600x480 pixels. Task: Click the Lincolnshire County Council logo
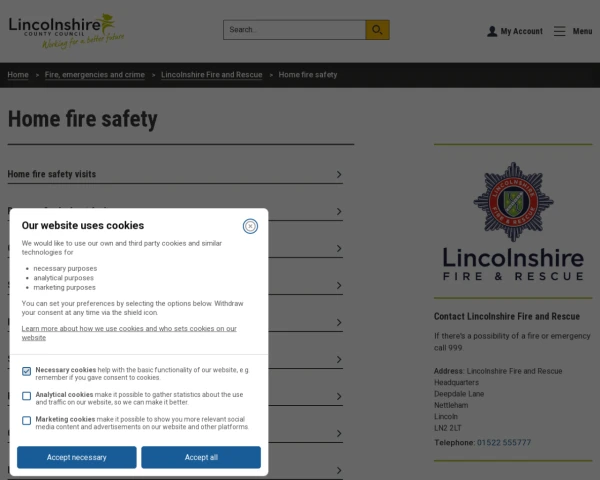coord(67,31)
